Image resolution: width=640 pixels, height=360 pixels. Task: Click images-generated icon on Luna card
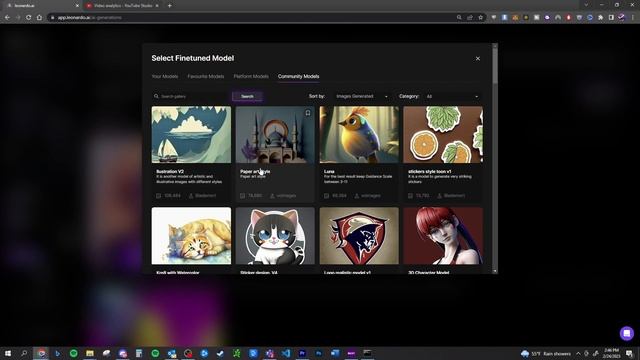(327, 196)
